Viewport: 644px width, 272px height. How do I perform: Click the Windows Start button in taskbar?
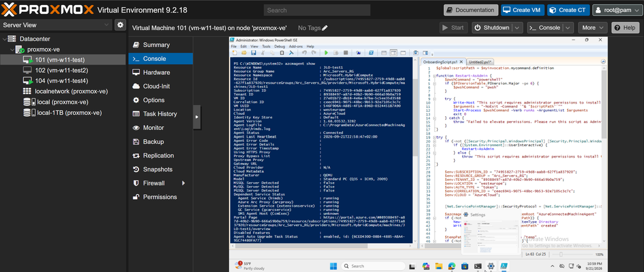[333, 266]
